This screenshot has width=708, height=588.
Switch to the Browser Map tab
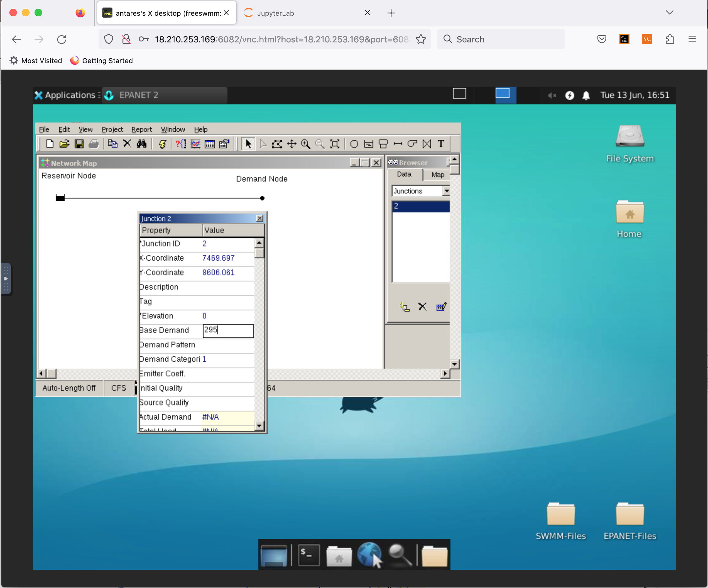click(x=438, y=175)
